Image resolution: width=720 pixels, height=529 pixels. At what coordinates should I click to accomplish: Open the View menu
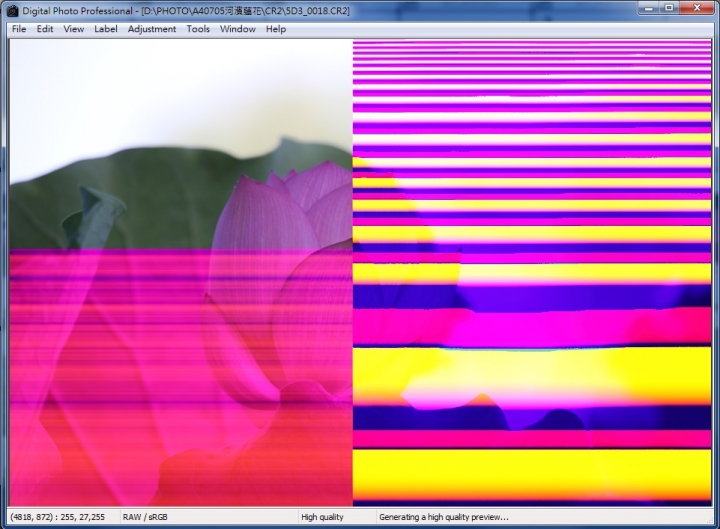tap(73, 29)
